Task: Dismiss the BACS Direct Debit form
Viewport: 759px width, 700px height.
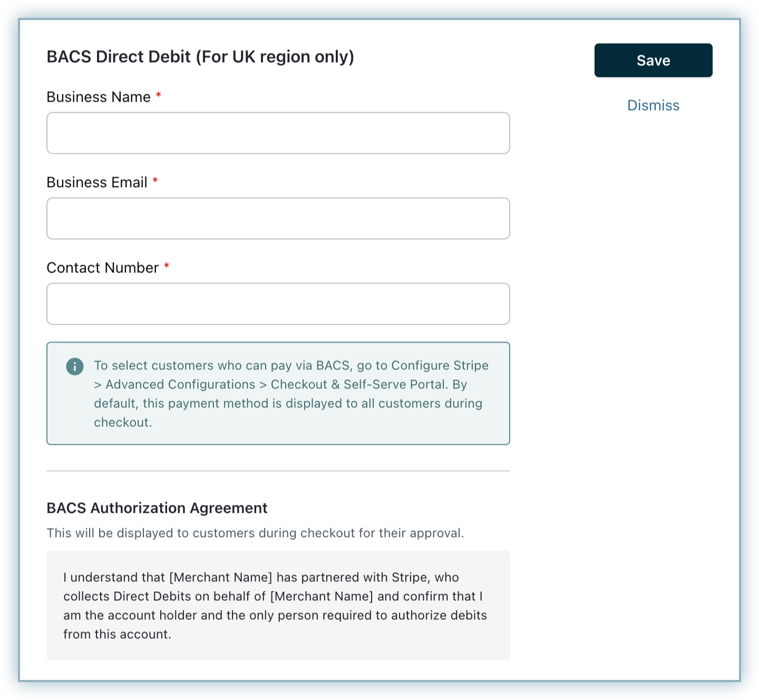Action: coord(653,105)
